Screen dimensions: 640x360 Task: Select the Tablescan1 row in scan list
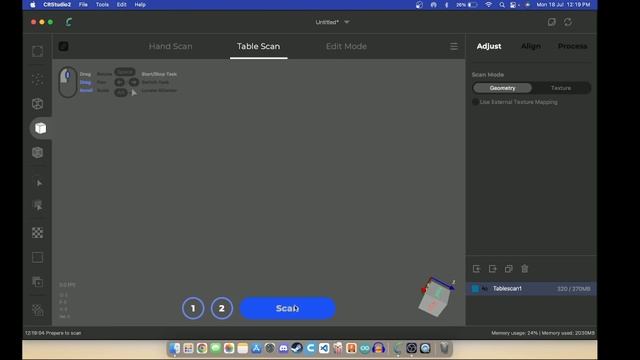pyautogui.click(x=531, y=289)
